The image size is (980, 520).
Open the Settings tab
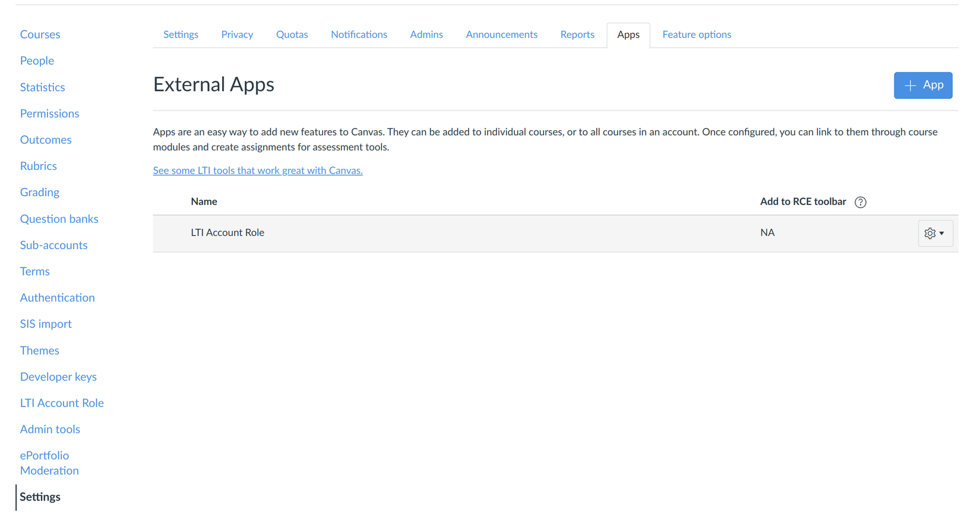(x=181, y=34)
